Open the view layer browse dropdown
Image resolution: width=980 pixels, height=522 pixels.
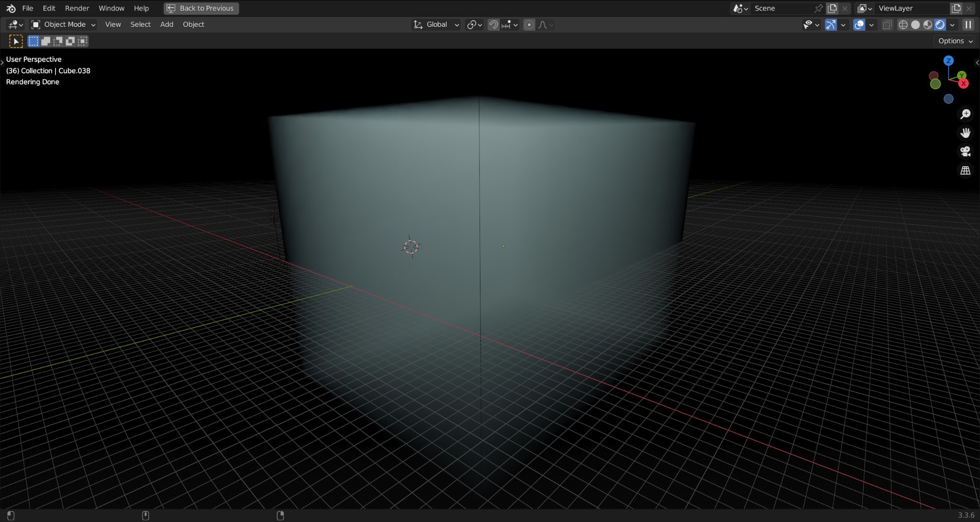pos(865,8)
